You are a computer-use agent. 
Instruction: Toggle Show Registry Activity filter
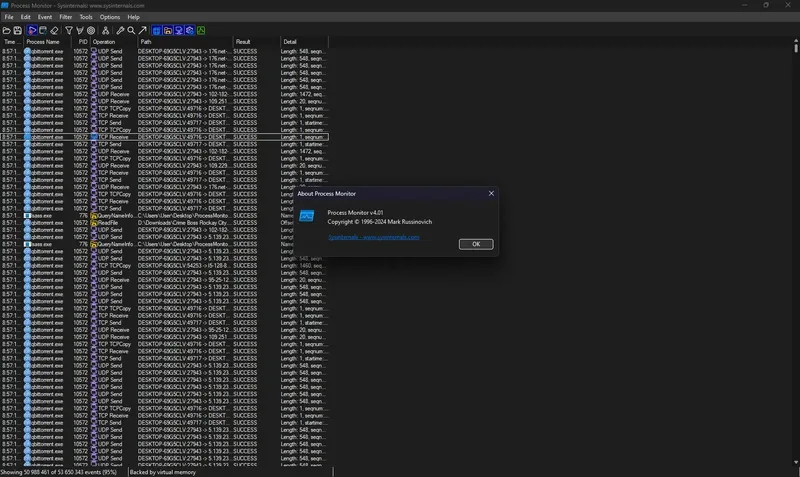click(x=157, y=31)
